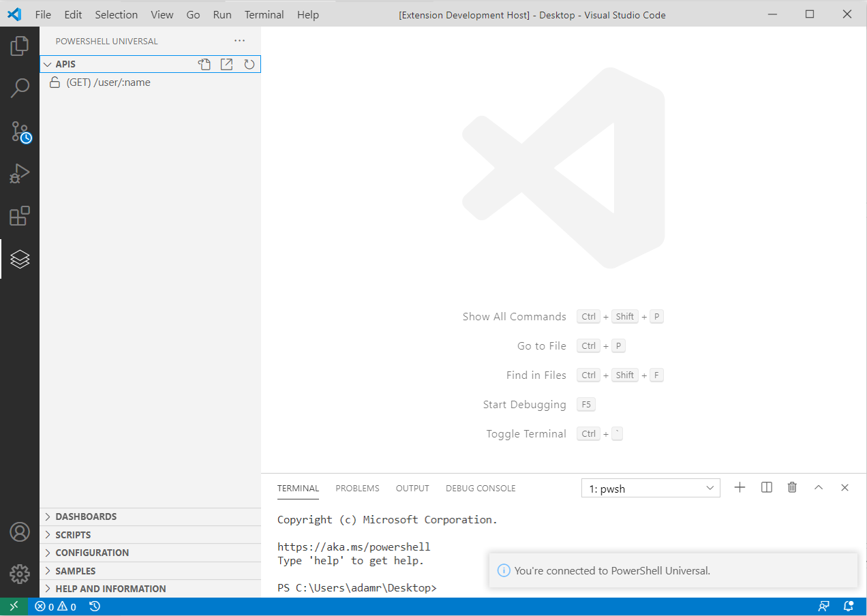Click the APIs open in browser icon
This screenshot has width=867, height=616.
(227, 64)
